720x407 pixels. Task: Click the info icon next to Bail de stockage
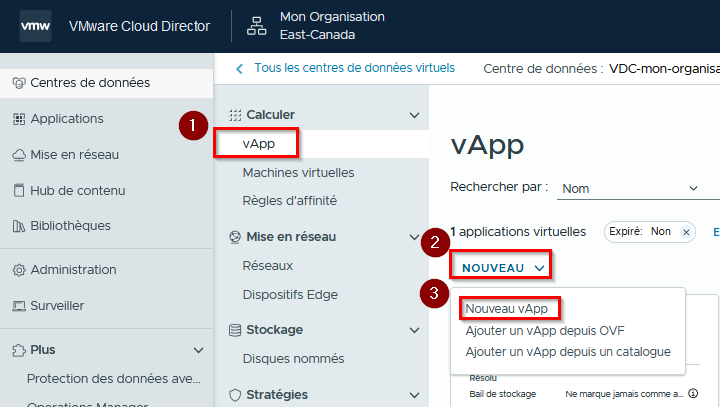click(693, 393)
